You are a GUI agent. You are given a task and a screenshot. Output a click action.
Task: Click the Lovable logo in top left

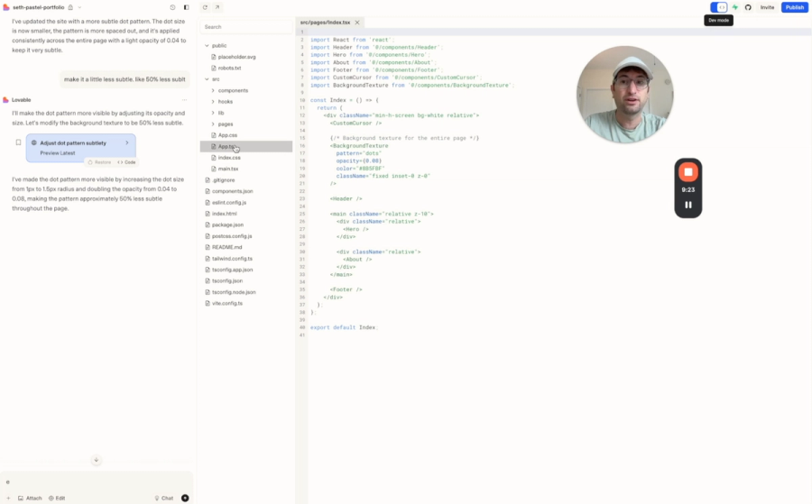(6, 7)
